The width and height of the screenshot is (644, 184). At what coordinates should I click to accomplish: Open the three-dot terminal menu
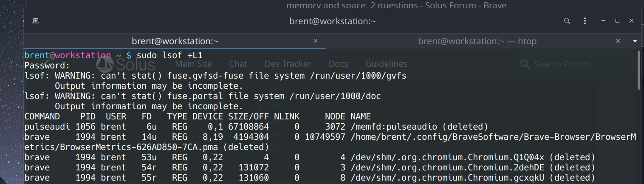585,21
